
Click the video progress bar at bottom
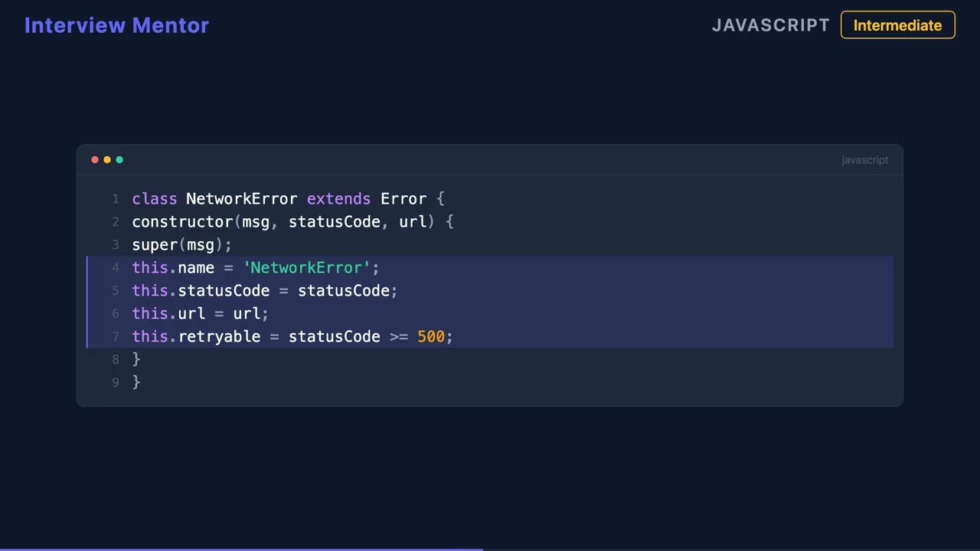[490, 549]
